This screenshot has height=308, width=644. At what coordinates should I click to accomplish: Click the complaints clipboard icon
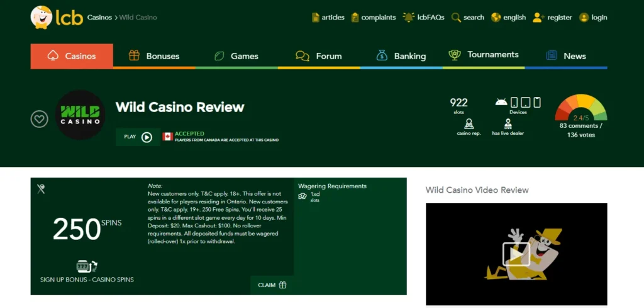[355, 17]
